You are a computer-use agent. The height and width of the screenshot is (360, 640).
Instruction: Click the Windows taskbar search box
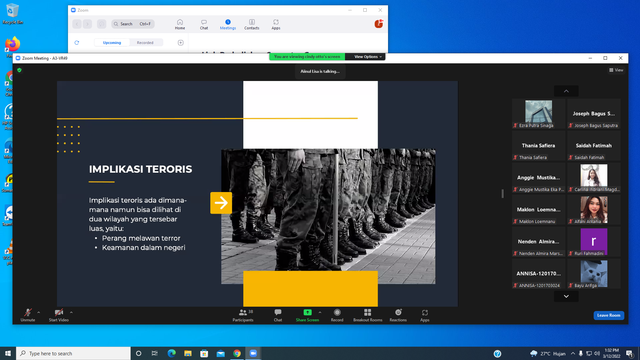click(x=73, y=353)
